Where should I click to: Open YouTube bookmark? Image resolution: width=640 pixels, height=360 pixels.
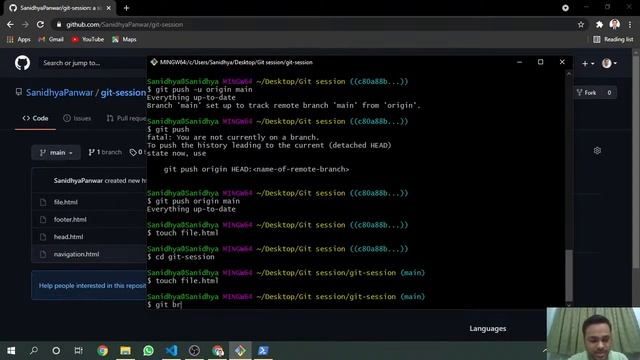(x=88, y=39)
